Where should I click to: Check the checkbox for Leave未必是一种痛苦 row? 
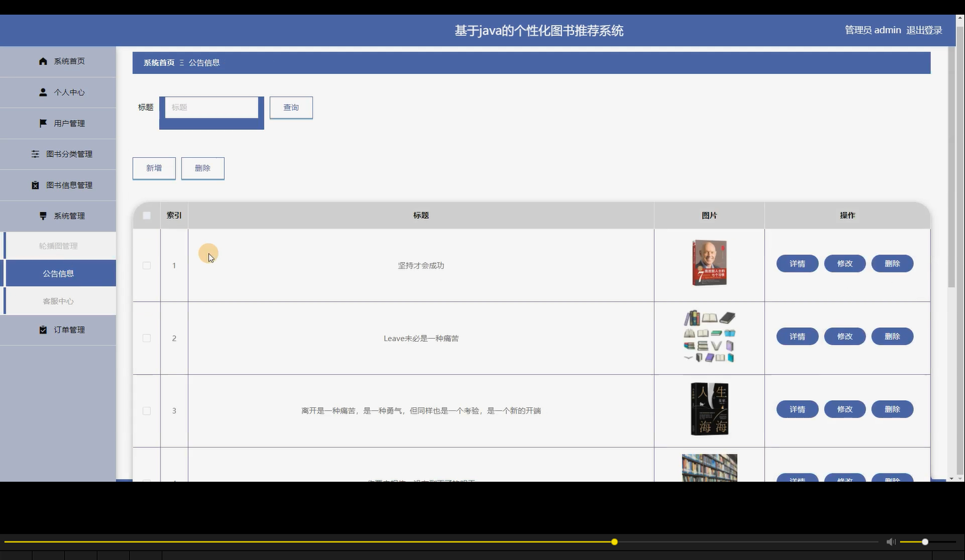click(x=146, y=338)
